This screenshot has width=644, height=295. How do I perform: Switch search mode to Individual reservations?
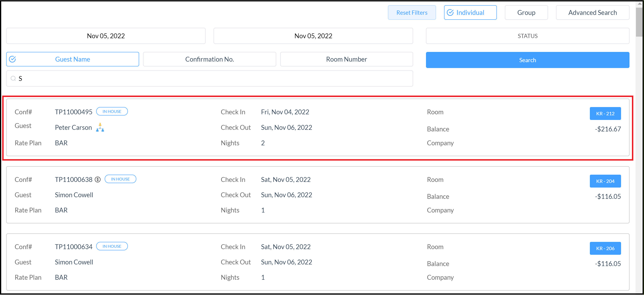470,12
